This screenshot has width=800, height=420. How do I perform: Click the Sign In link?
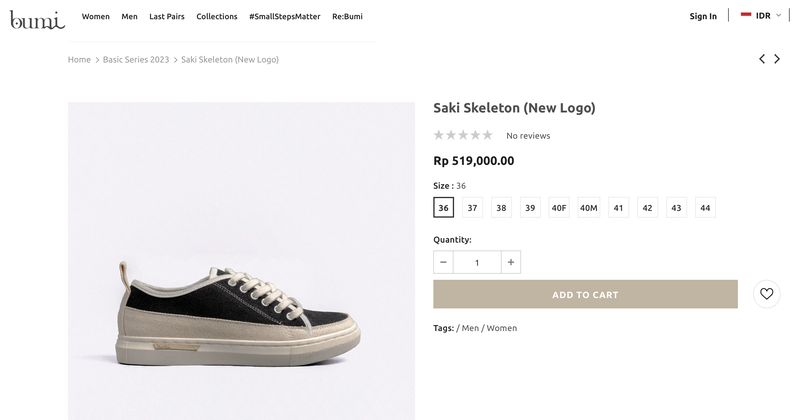[703, 16]
